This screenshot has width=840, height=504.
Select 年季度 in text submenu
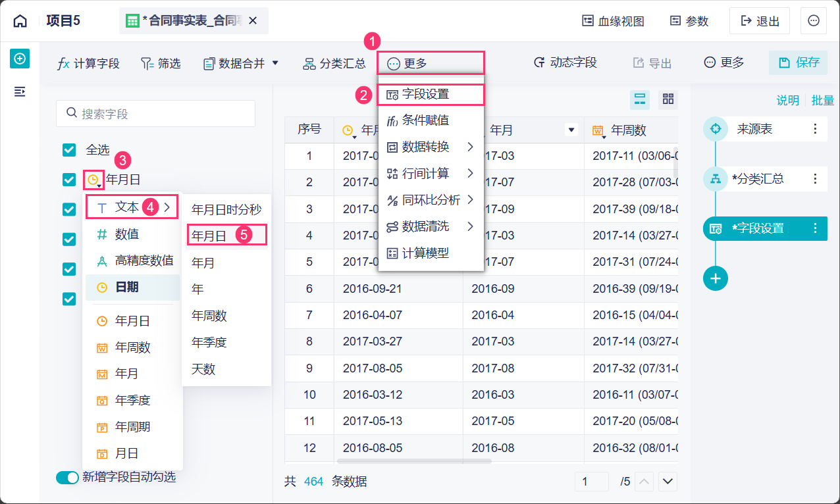pos(226,343)
